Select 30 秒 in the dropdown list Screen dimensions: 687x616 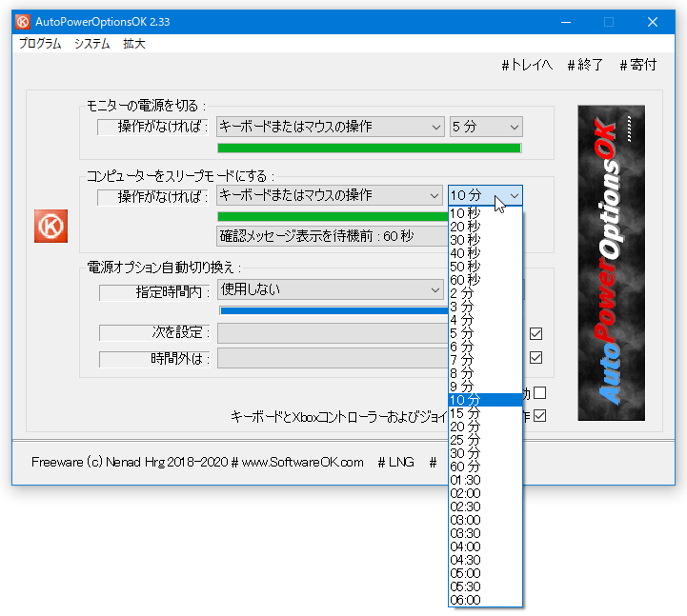485,240
